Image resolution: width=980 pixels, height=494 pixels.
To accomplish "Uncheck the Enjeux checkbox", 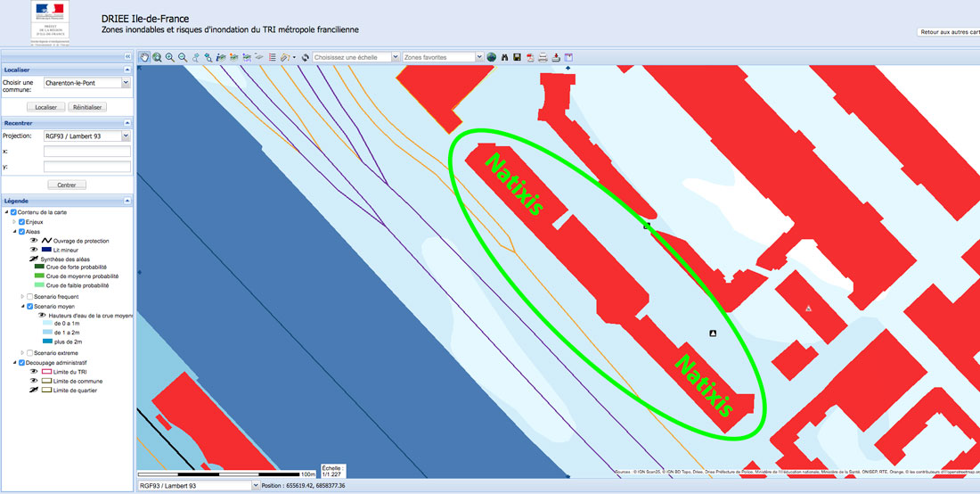I will [x=22, y=221].
